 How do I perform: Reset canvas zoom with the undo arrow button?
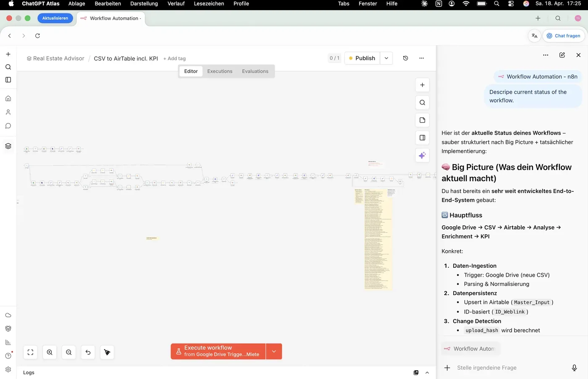pos(88,353)
